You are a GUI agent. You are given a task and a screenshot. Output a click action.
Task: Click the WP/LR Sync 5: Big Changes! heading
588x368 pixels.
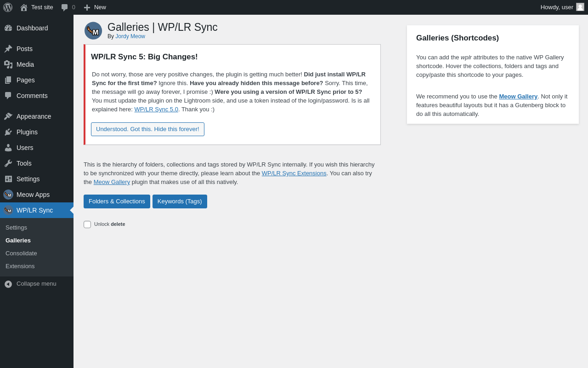pos(144,57)
